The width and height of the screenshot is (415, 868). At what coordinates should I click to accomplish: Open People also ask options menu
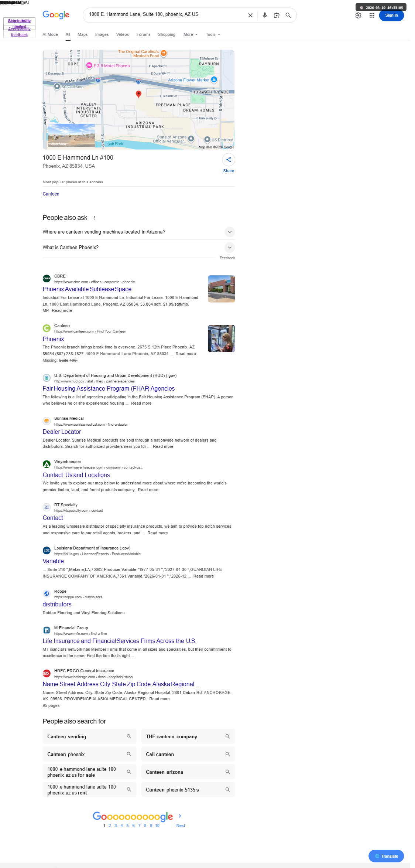(x=95, y=218)
